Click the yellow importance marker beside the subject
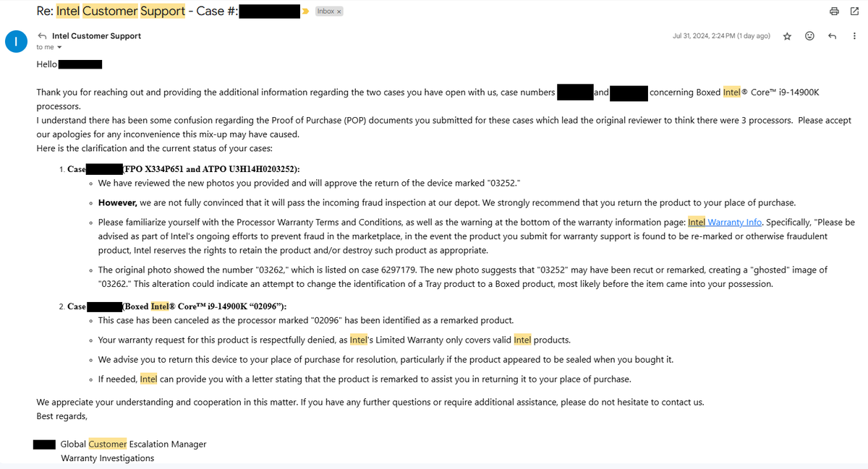 point(306,11)
